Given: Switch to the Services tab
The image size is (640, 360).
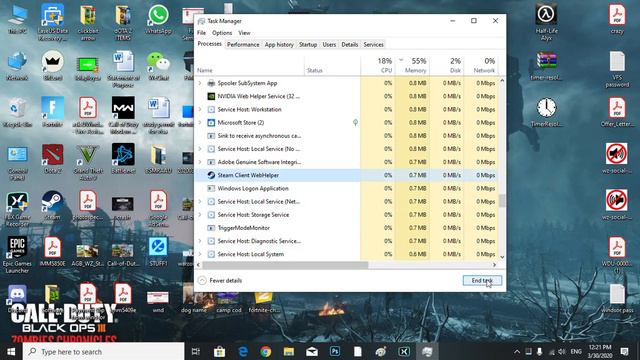Looking at the screenshot, I should click(x=373, y=44).
